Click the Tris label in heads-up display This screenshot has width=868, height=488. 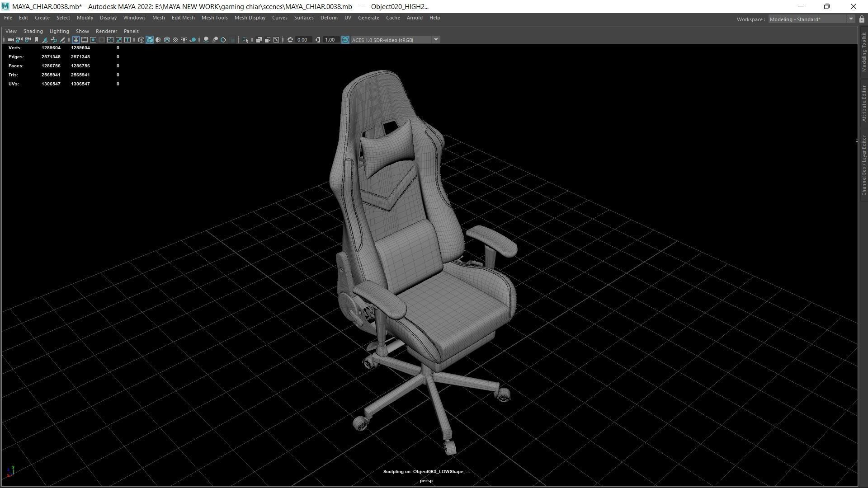[x=13, y=75]
